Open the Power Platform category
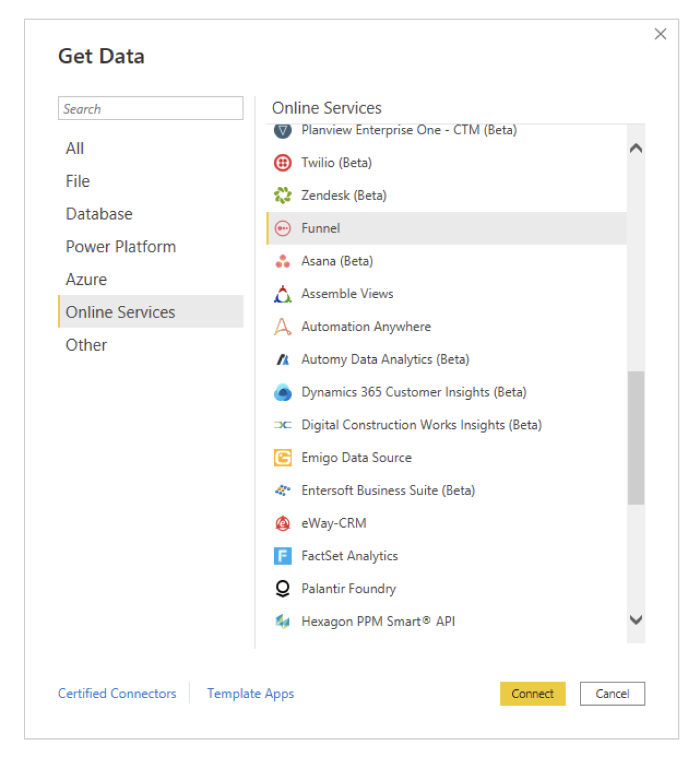The image size is (700, 757). tap(121, 246)
